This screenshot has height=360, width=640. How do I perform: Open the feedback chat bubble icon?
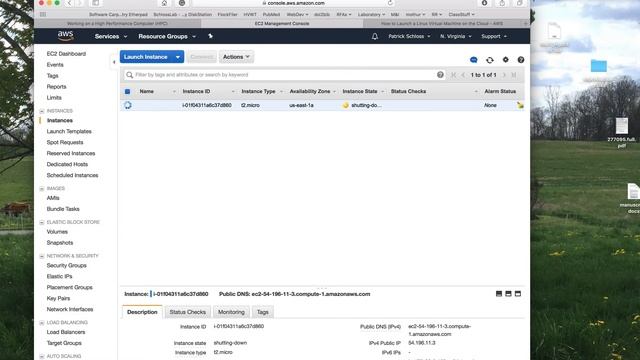(x=473, y=60)
